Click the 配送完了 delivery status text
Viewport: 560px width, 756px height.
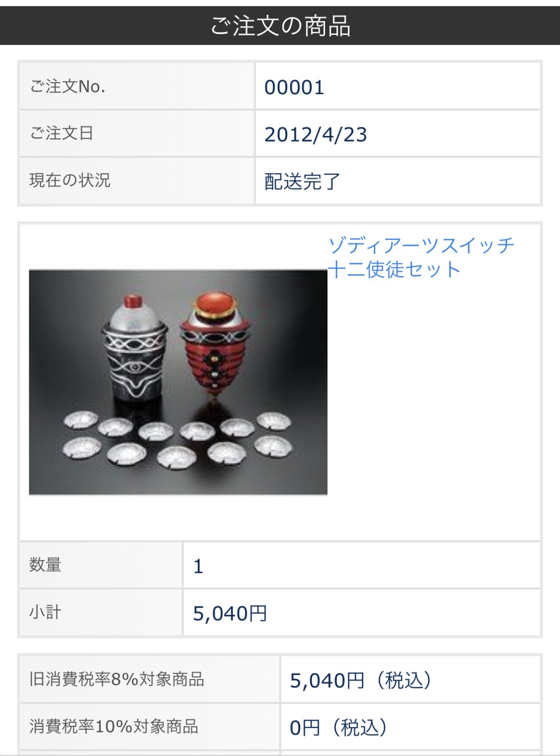point(302,181)
